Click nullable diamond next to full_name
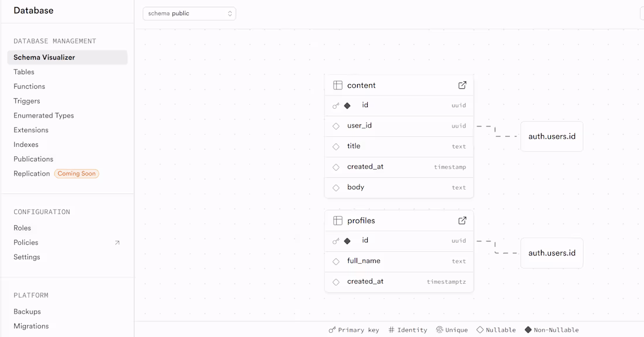 (336, 262)
